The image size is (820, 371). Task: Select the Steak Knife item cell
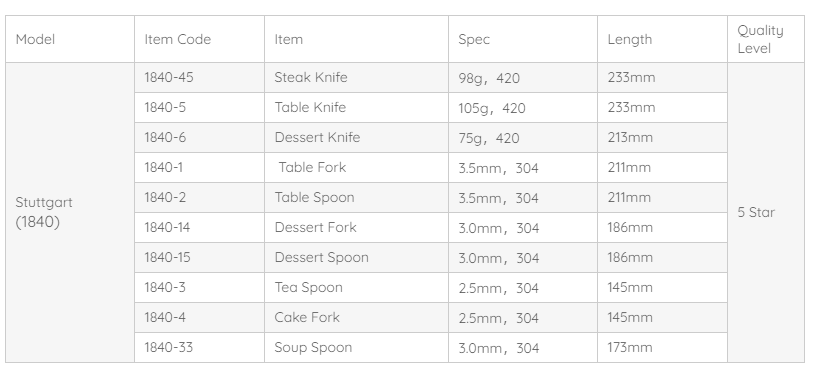tap(356, 77)
